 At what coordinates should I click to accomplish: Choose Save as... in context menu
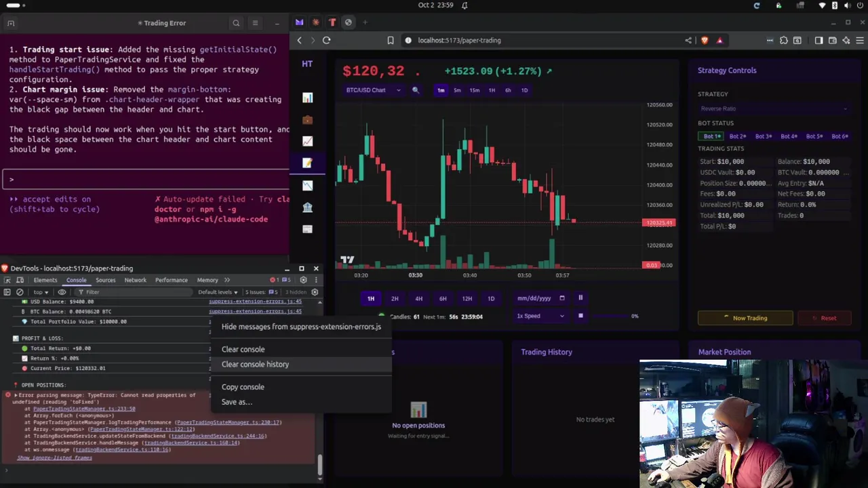(302, 402)
